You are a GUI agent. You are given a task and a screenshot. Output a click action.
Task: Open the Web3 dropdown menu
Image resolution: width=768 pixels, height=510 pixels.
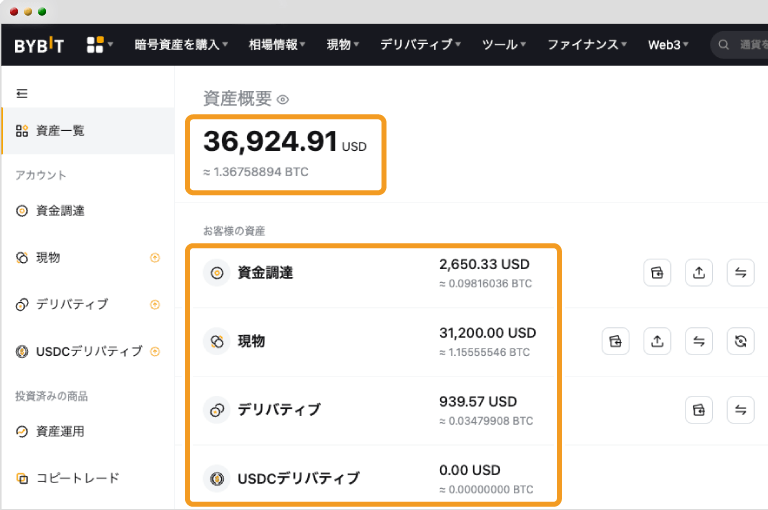pyautogui.click(x=668, y=45)
